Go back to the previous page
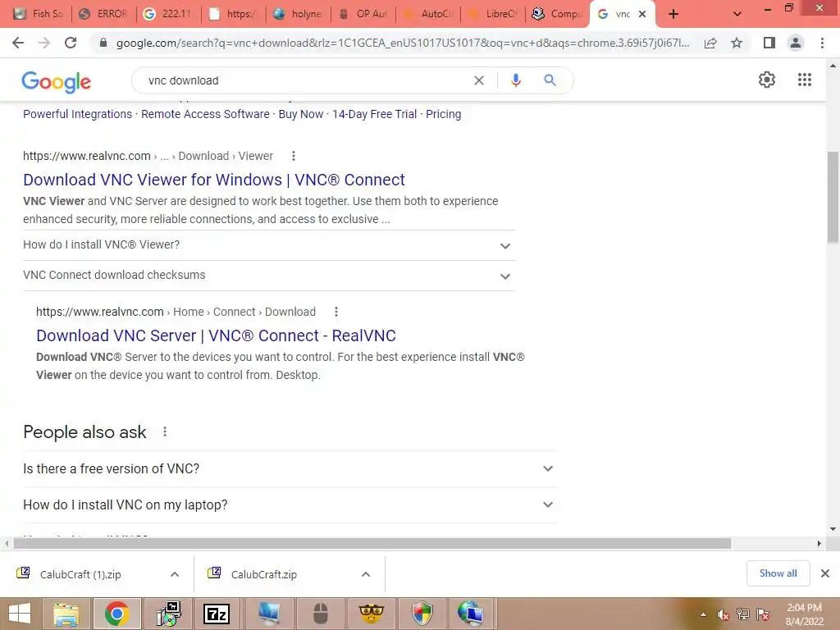Screen dimensions: 840x630 18,43
